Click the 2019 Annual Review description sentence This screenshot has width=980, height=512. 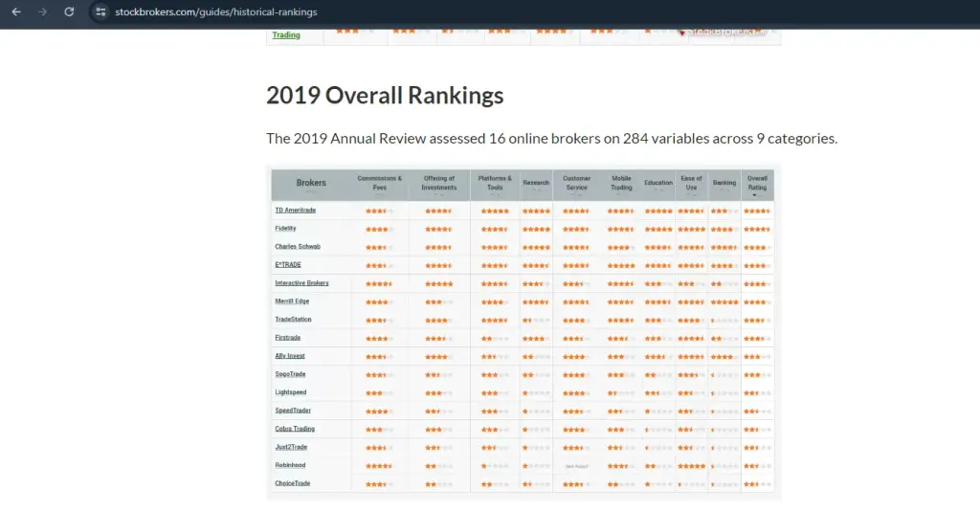click(552, 138)
